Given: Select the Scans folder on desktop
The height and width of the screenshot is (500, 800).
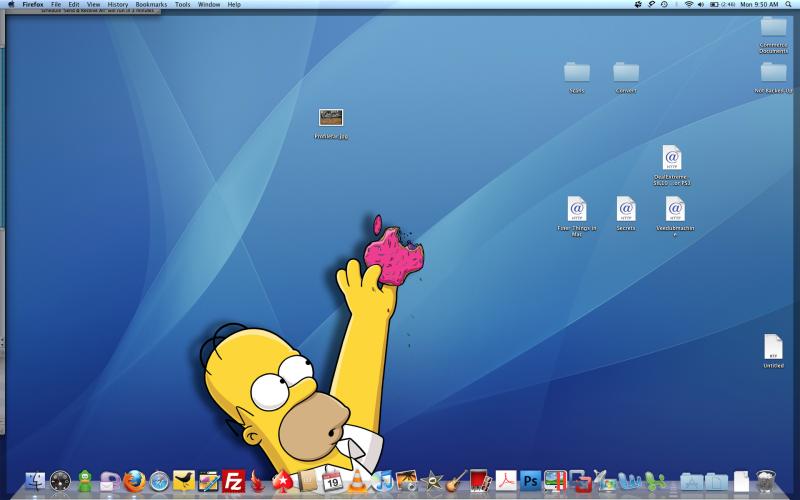Looking at the screenshot, I should [577, 72].
